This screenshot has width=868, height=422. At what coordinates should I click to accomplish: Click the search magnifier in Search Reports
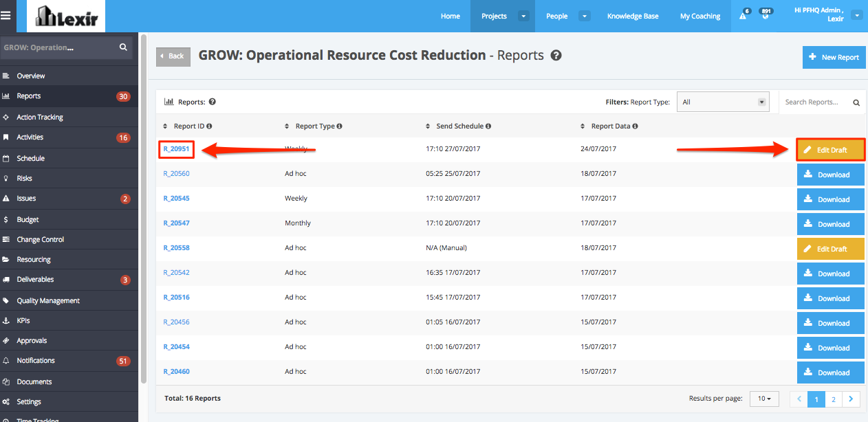click(856, 102)
